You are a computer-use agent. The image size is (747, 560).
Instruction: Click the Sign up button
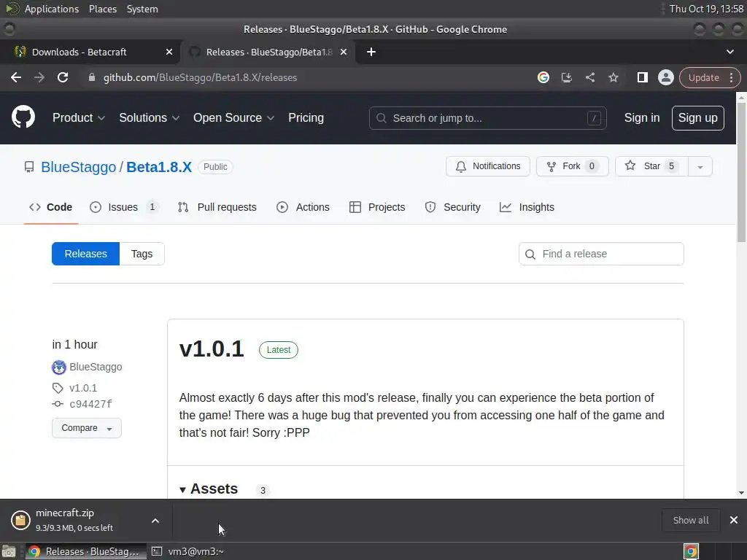coord(698,117)
